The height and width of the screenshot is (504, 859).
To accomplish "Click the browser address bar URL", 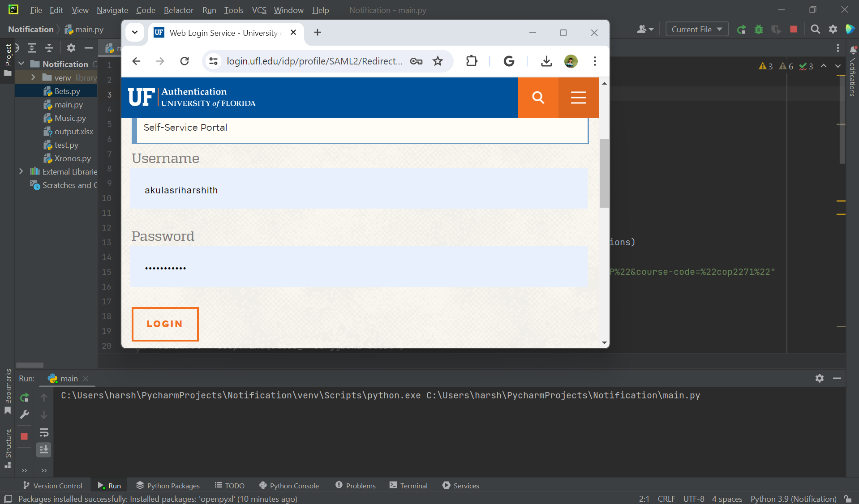I will (314, 61).
